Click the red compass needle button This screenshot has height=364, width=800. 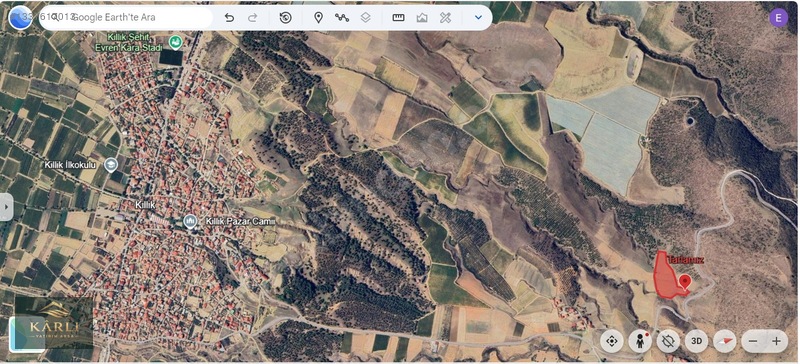coord(724,341)
